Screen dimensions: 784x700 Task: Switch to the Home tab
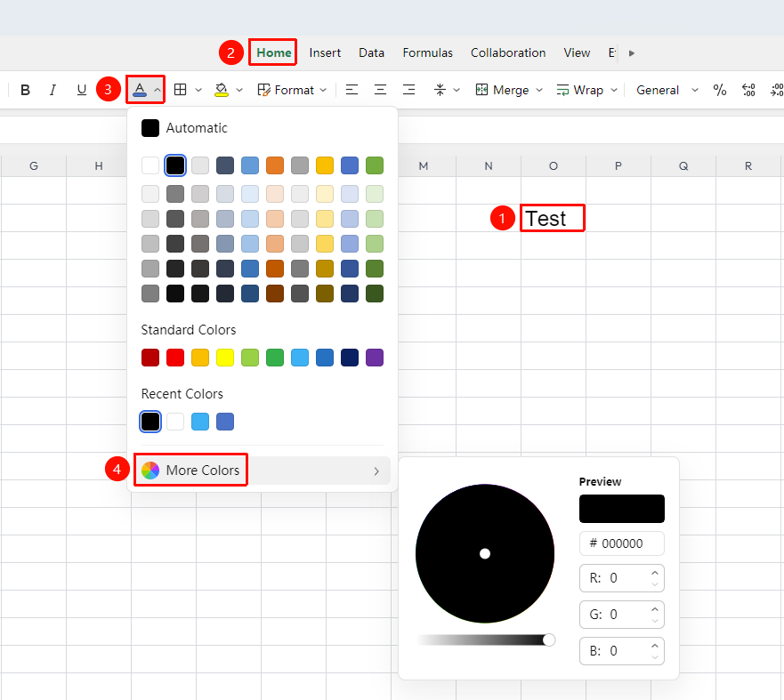[273, 52]
